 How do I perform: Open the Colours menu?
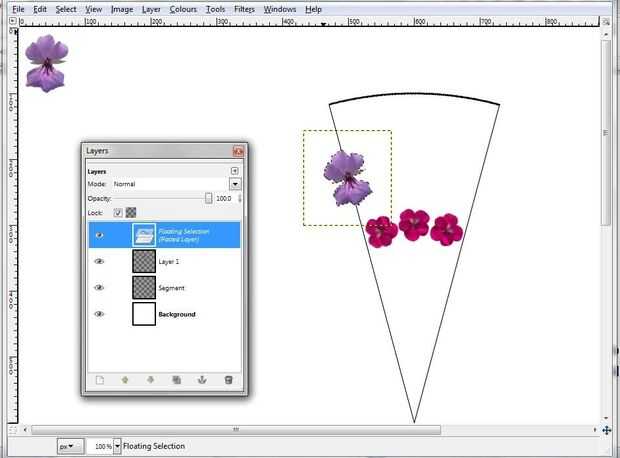point(183,9)
